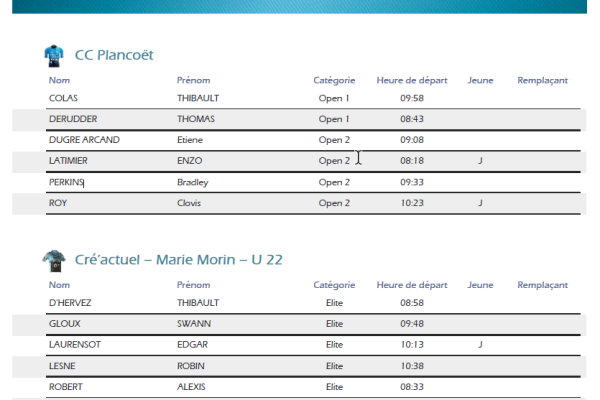Click Elite in the LESNE row
The height and width of the screenshot is (400, 600).
[334, 366]
